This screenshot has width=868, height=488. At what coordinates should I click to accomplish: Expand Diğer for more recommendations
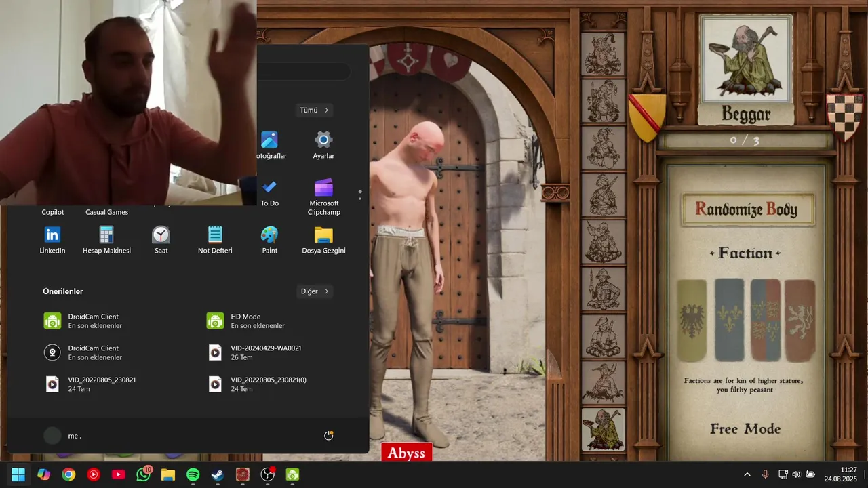coord(315,291)
